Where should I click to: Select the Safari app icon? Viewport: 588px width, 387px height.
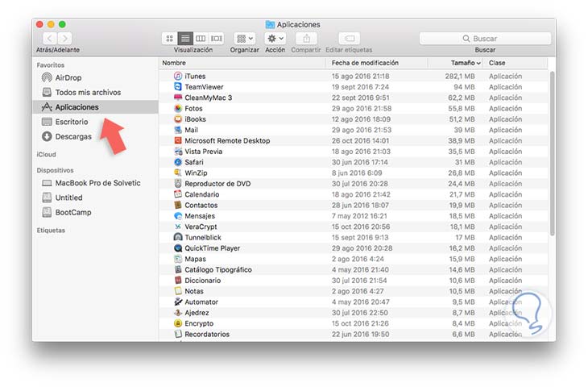pyautogui.click(x=178, y=162)
